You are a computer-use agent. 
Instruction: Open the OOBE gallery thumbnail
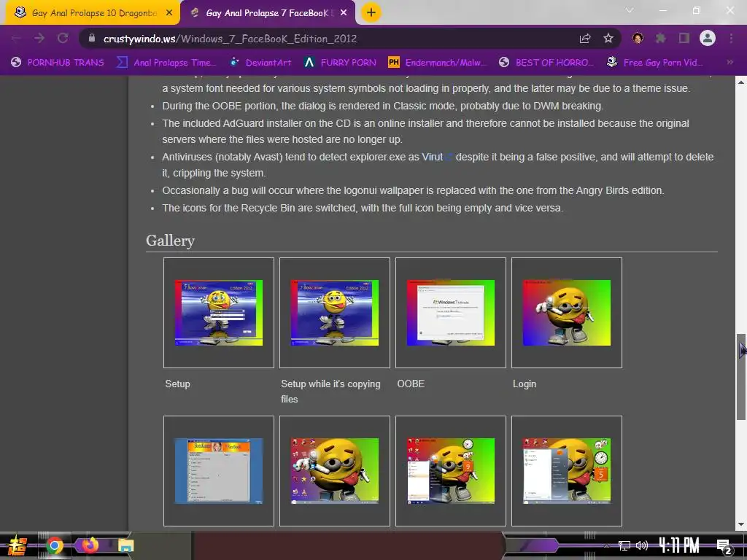451,313
